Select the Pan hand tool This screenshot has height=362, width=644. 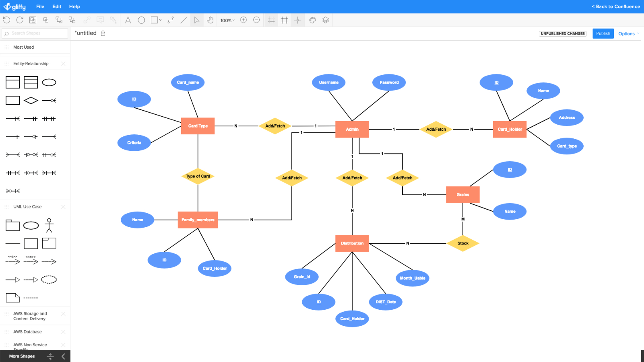(x=210, y=20)
